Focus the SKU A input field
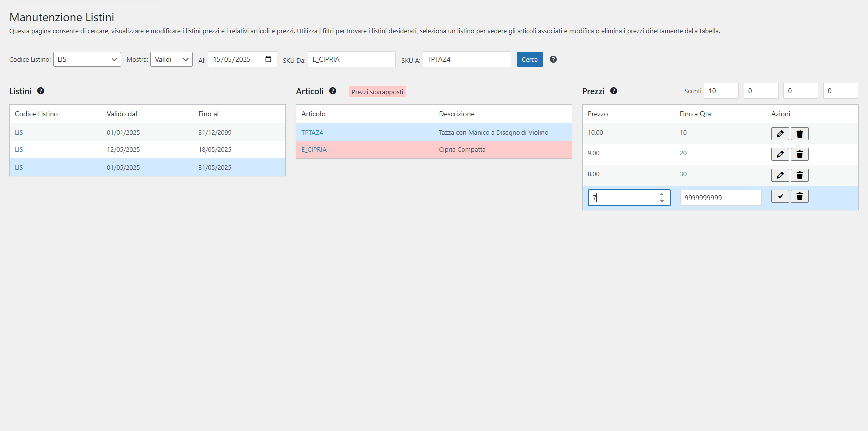 [x=467, y=59]
